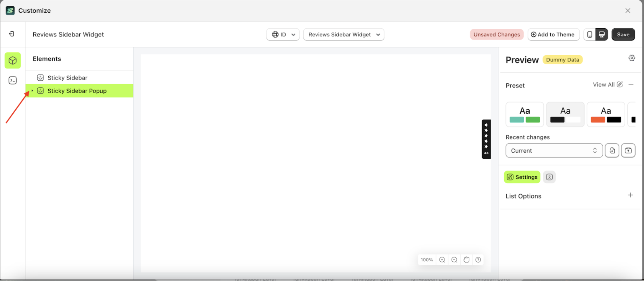Viewport: 644px width, 281px height.
Task: Click the Save button
Action: point(623,34)
